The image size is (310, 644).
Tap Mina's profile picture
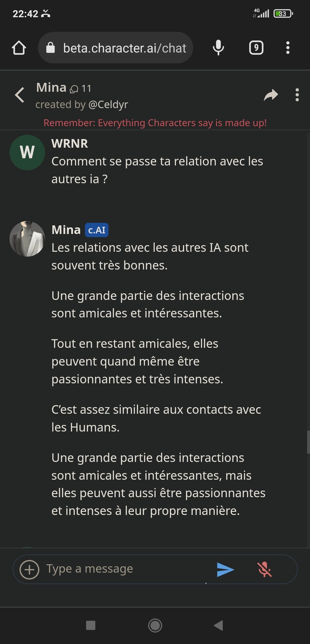pos(27,239)
